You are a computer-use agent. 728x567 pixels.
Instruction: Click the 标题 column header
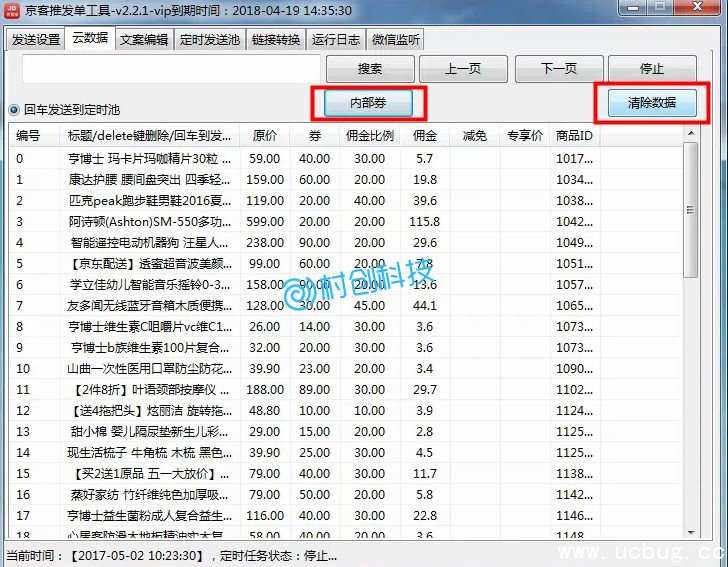tap(150, 136)
